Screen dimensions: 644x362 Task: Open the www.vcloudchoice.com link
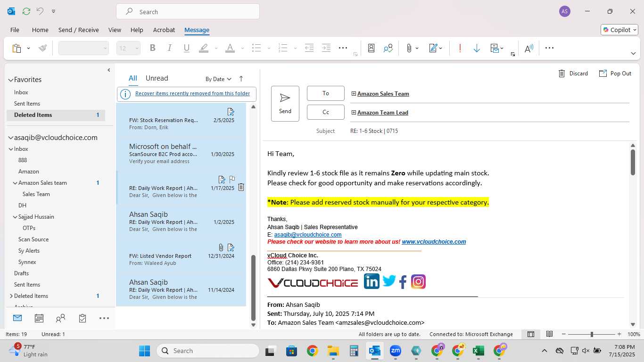(x=434, y=242)
